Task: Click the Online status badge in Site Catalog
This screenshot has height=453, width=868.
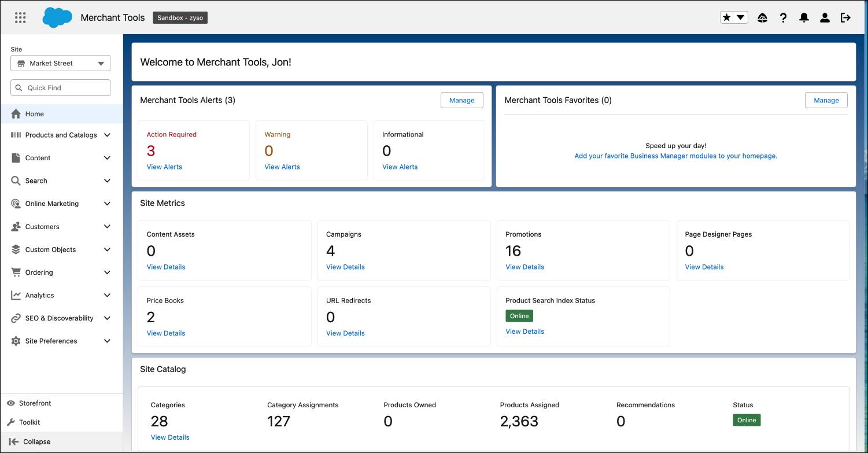Action: (747, 420)
